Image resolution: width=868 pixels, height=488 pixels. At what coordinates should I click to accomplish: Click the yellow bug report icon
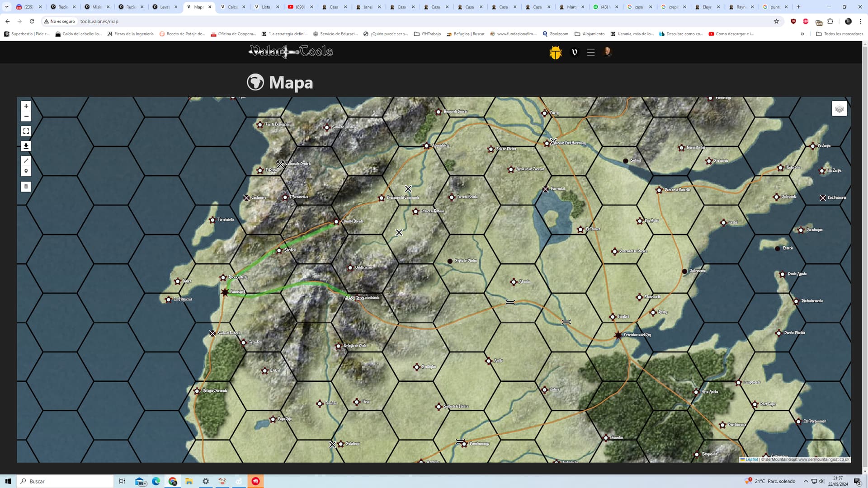[555, 52]
